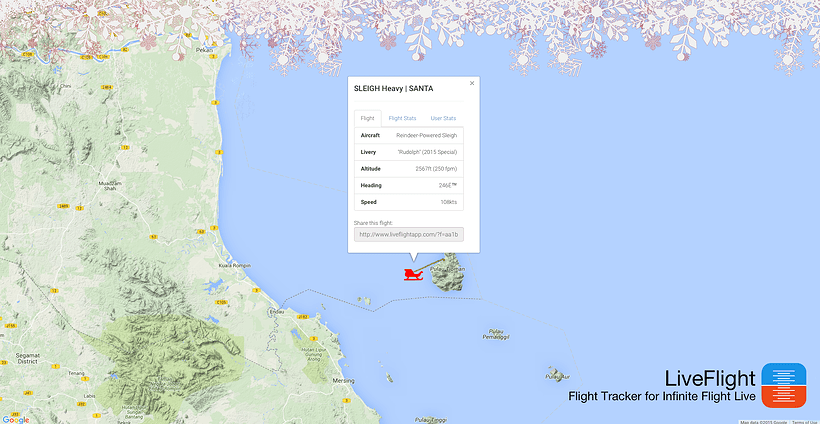The height and width of the screenshot is (424, 820).
Task: Click the Google logo on the map
Action: point(16,419)
